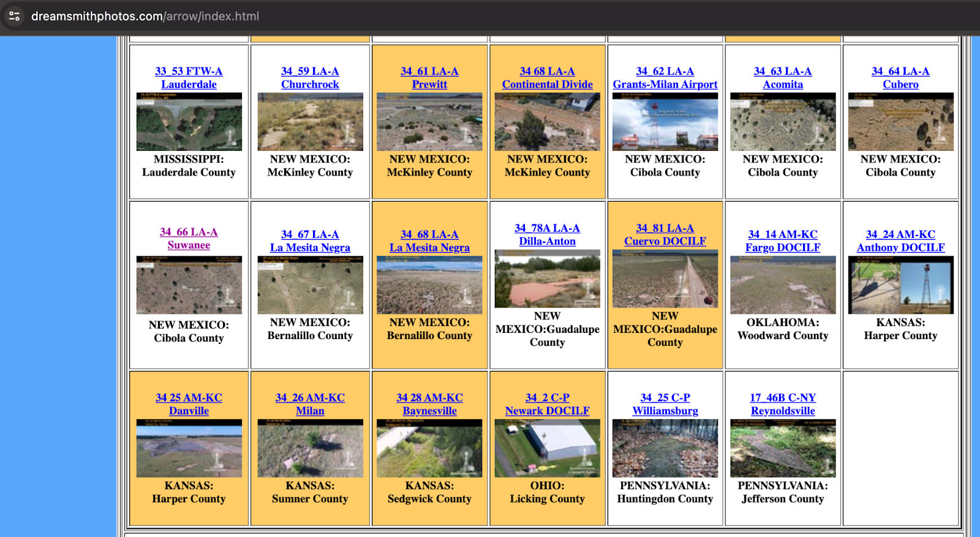Click the Prewitt photo thumbnail
The height and width of the screenshot is (537, 980).
click(x=429, y=121)
